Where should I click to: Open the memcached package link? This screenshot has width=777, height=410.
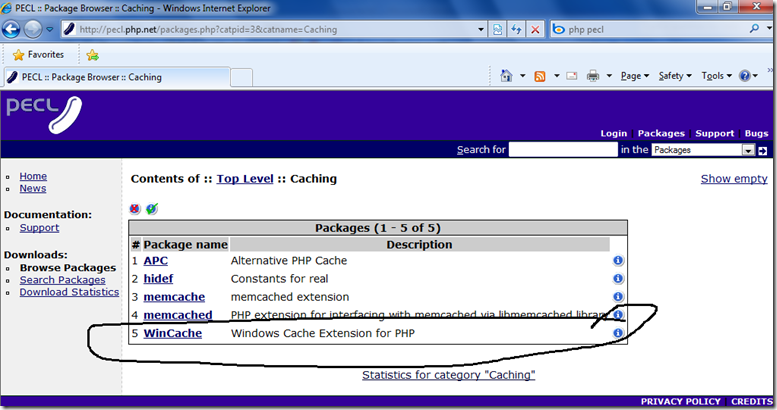[178, 315]
